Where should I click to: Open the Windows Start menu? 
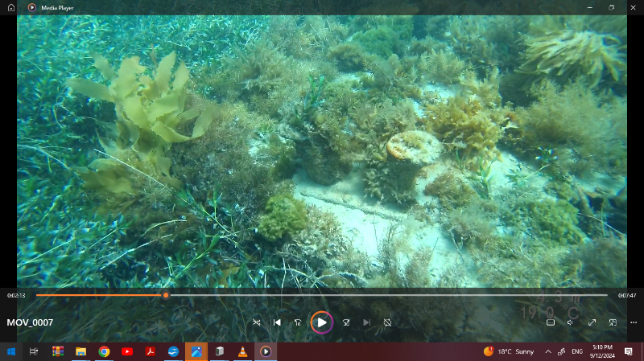point(11,351)
